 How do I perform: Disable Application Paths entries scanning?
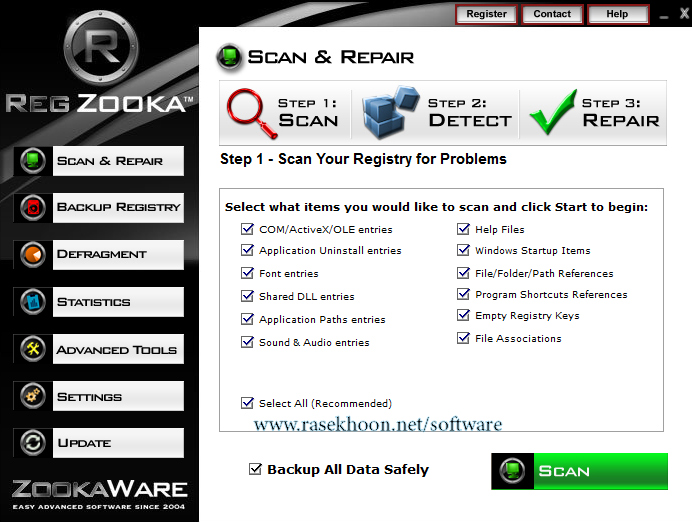pyautogui.click(x=247, y=319)
